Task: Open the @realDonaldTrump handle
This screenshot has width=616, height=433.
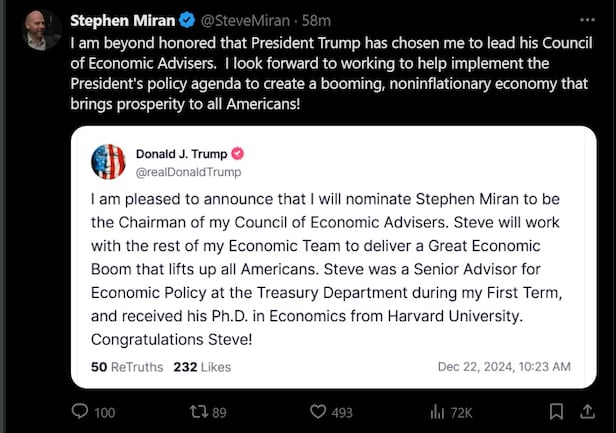Action: 187,170
